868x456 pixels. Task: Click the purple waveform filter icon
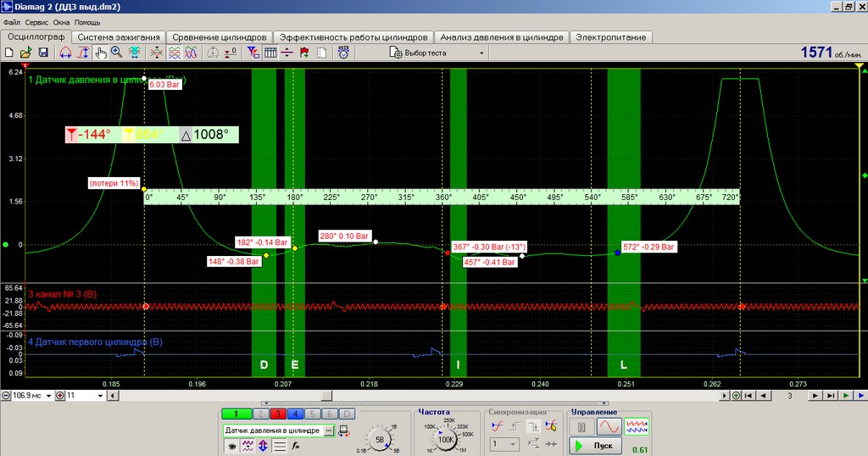click(x=248, y=446)
